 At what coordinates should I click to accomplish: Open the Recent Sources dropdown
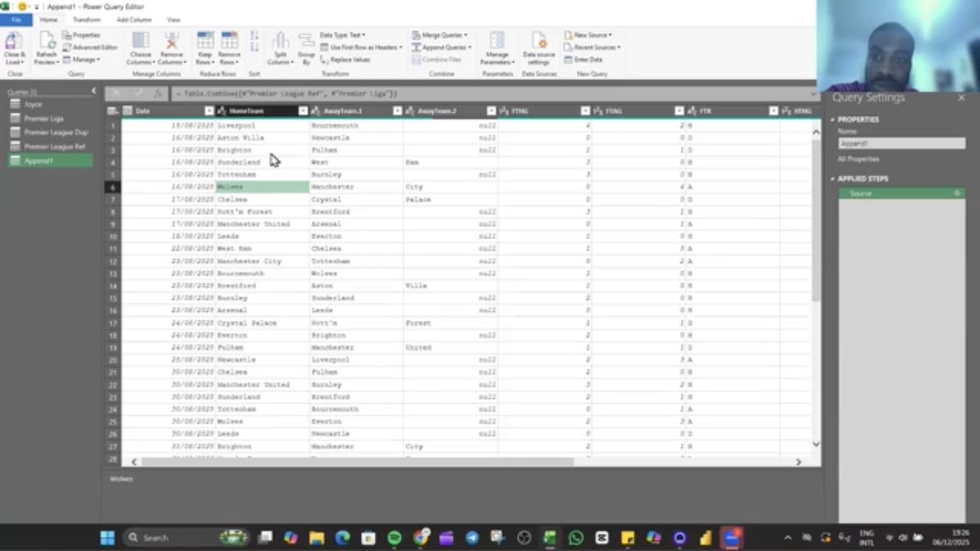pyautogui.click(x=592, y=47)
